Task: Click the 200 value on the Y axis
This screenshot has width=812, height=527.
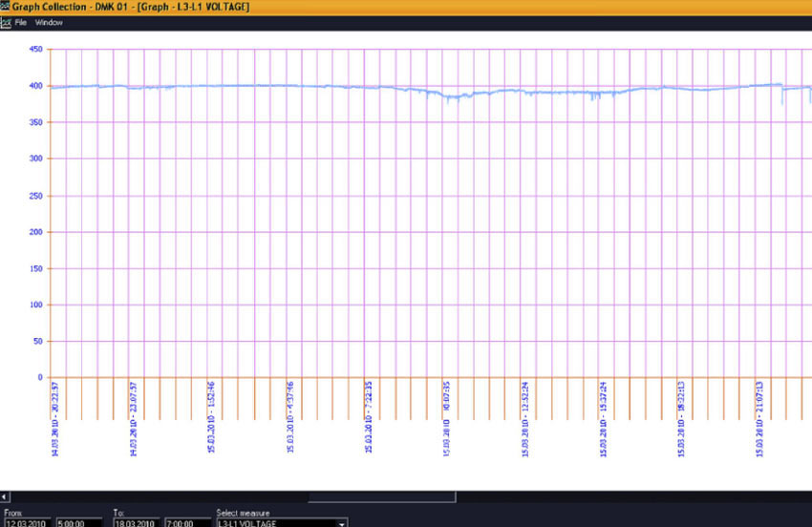Action: 34,232
